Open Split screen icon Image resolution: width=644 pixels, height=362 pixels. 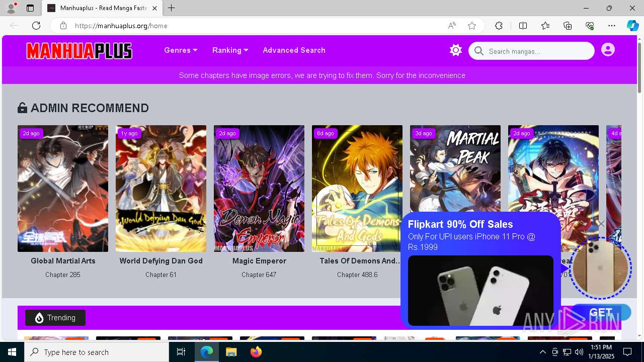[523, 26]
